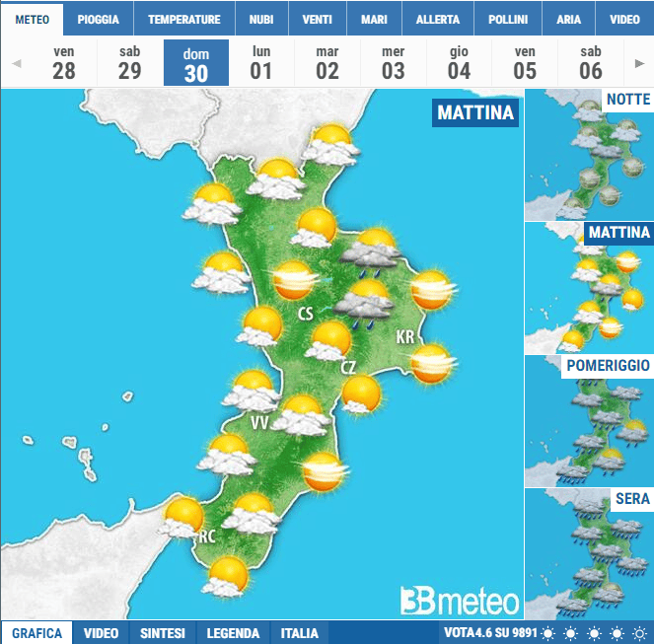Open the NOTTE forecast thumbnail
The height and width of the screenshot is (644, 654).
point(589,155)
